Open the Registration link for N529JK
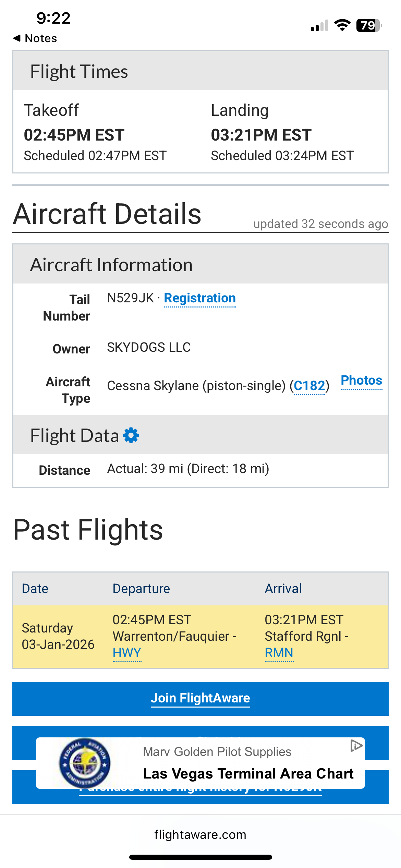 point(200,298)
